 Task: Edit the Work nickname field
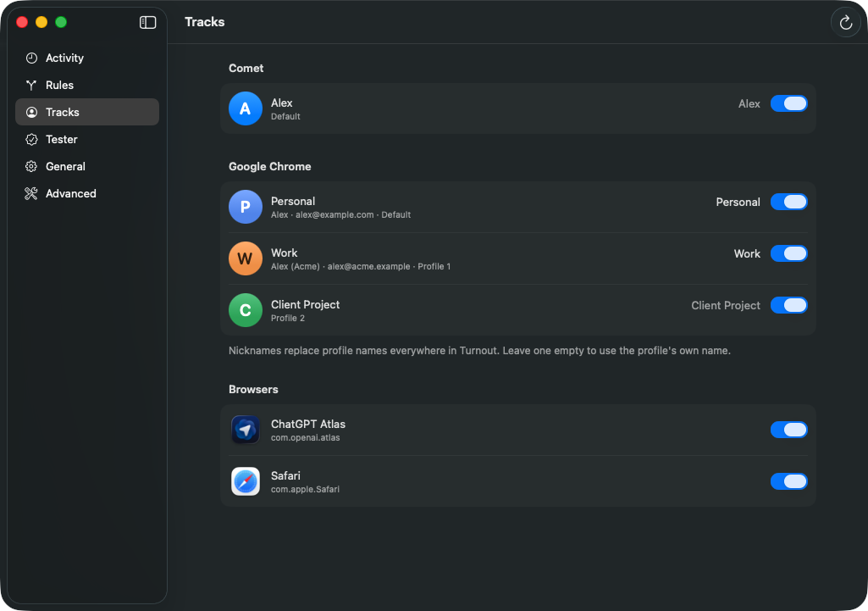[747, 253]
